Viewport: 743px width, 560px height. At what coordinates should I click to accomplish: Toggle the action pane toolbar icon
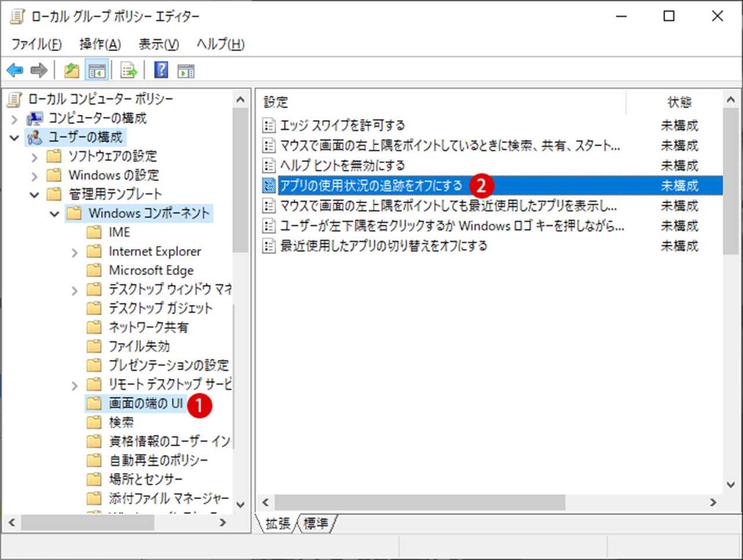point(186,71)
